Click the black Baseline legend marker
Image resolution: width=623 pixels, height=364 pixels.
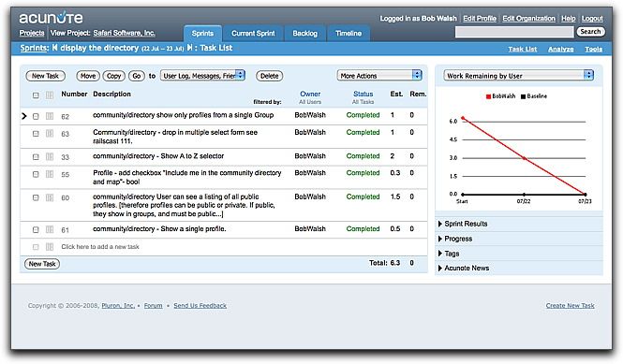pyautogui.click(x=524, y=96)
